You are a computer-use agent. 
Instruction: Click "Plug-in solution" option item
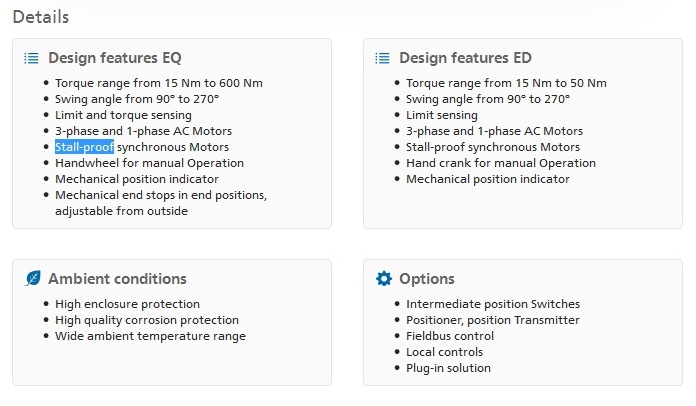click(x=448, y=368)
